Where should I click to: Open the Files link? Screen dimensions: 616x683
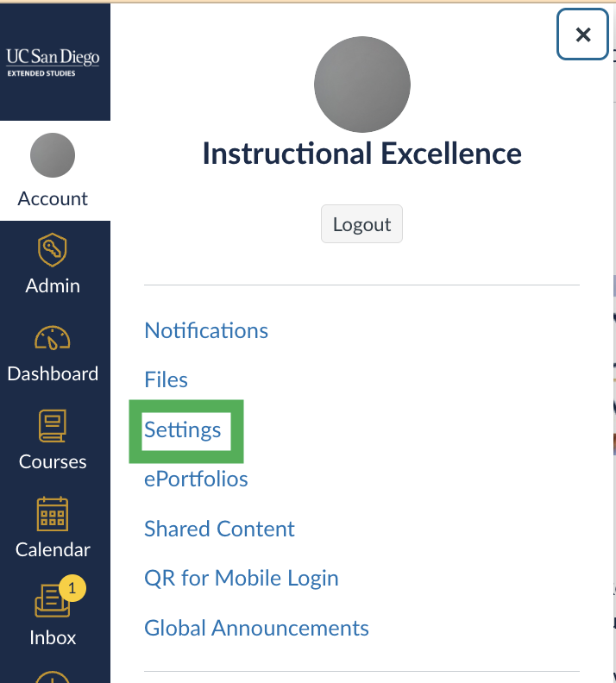[x=166, y=379]
